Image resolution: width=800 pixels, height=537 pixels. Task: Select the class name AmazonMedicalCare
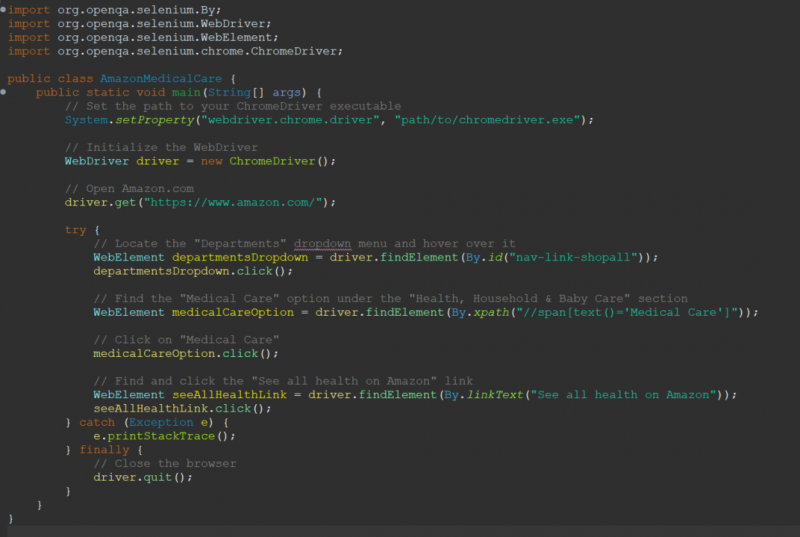(x=161, y=79)
